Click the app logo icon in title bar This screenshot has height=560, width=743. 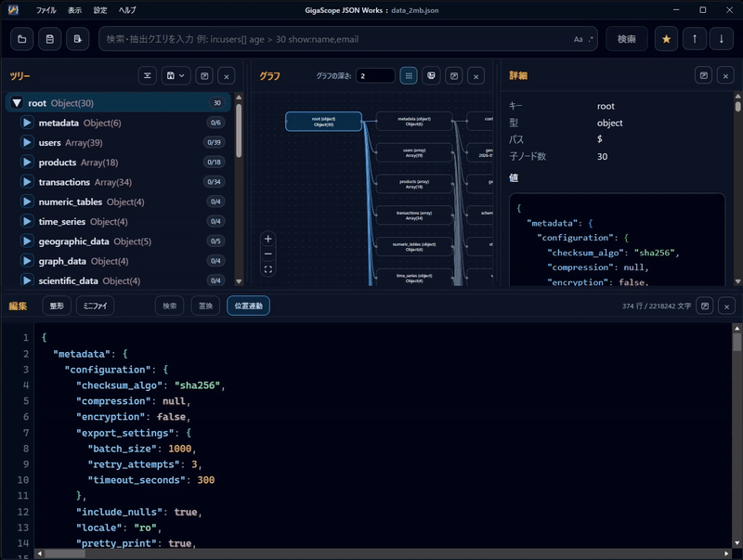13,10
